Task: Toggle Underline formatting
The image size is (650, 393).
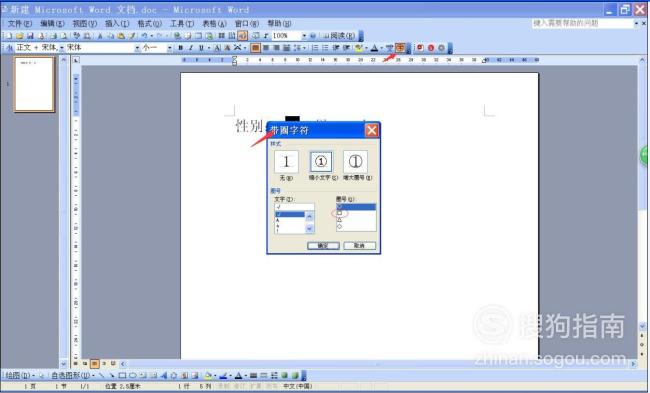Action: [x=201, y=48]
